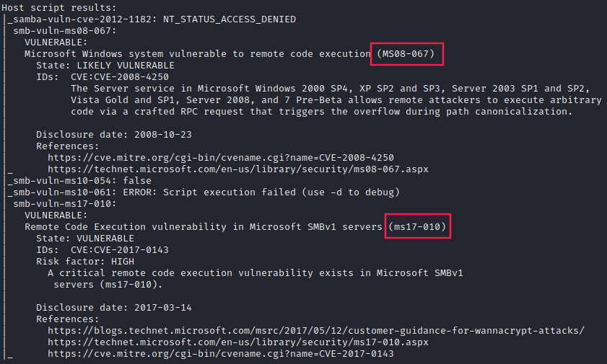Click the 2017-03-14 disclosure date
This screenshot has height=364, width=607.
(x=162, y=308)
